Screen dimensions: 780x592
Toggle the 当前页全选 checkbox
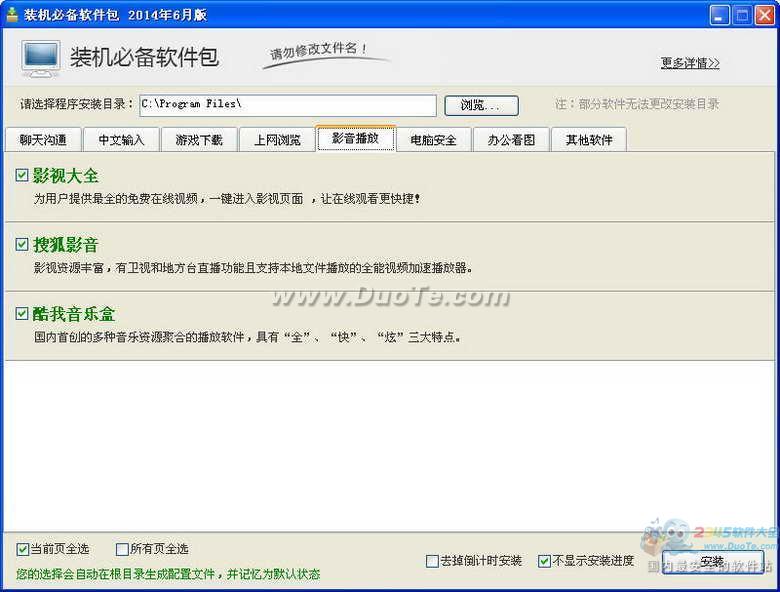[x=22, y=549]
